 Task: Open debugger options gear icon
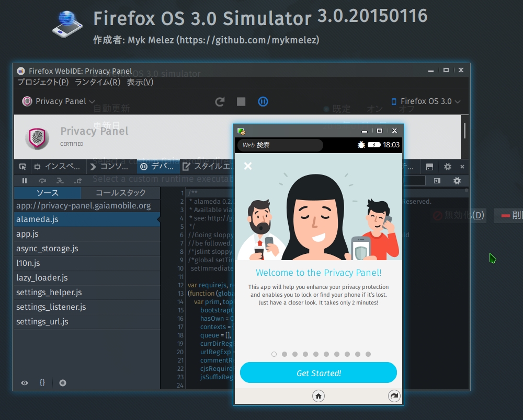tap(457, 181)
